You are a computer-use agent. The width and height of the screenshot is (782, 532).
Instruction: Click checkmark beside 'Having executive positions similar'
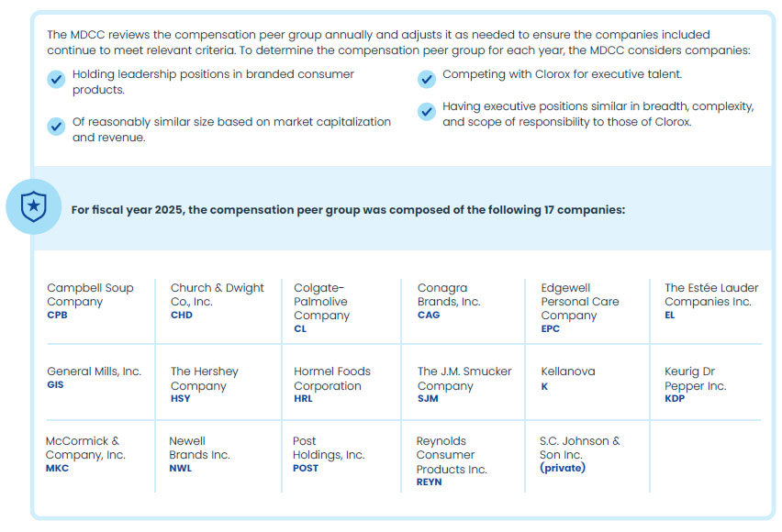[x=426, y=112]
